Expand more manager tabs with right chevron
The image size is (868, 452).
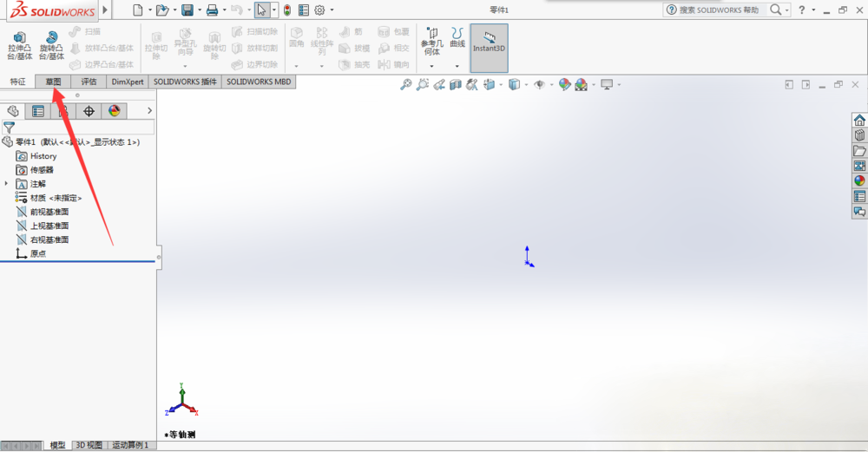[149, 111]
